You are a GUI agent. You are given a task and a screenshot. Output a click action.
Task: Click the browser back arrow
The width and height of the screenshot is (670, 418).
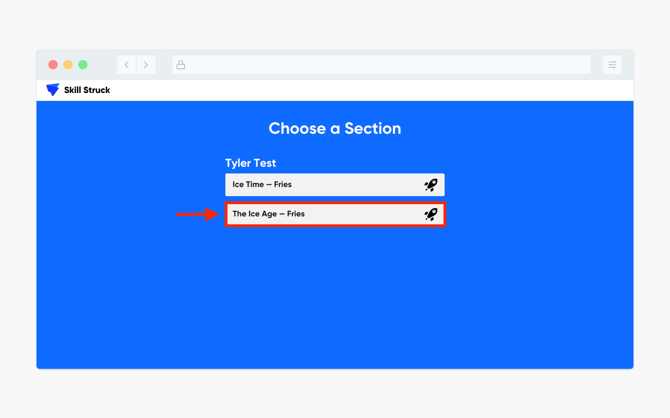(126, 65)
